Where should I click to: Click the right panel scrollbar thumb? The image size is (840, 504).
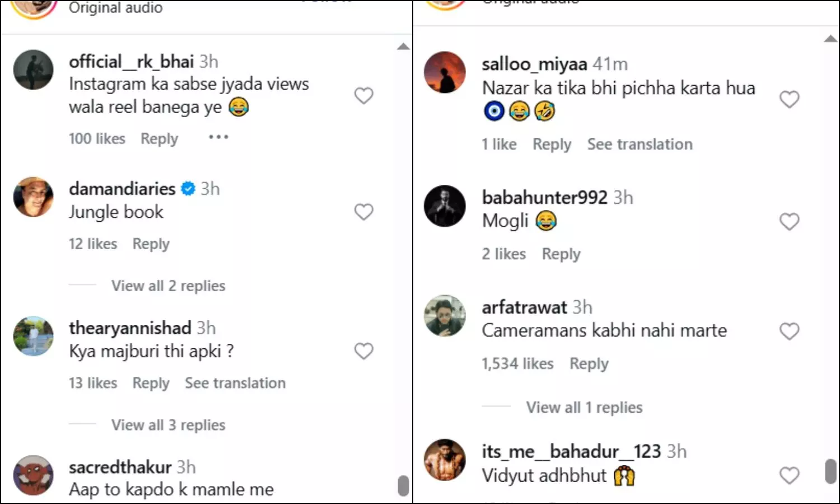pos(830,470)
